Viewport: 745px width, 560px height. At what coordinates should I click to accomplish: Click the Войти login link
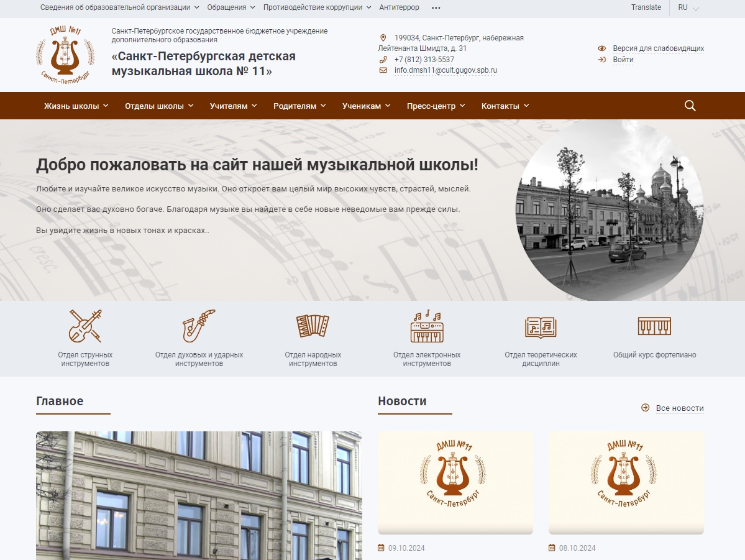click(x=623, y=60)
